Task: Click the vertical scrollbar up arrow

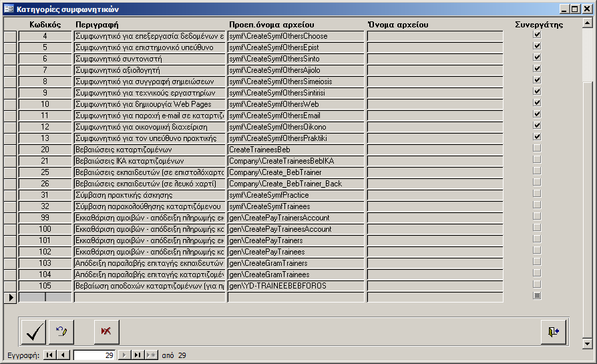Action: coord(587,24)
